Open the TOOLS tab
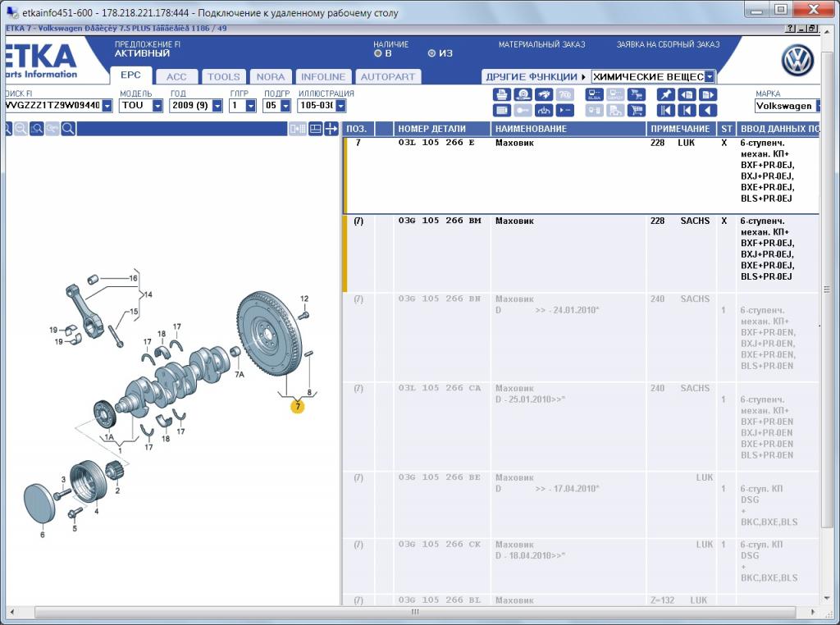Viewport: 840px width, 625px height. pyautogui.click(x=224, y=76)
